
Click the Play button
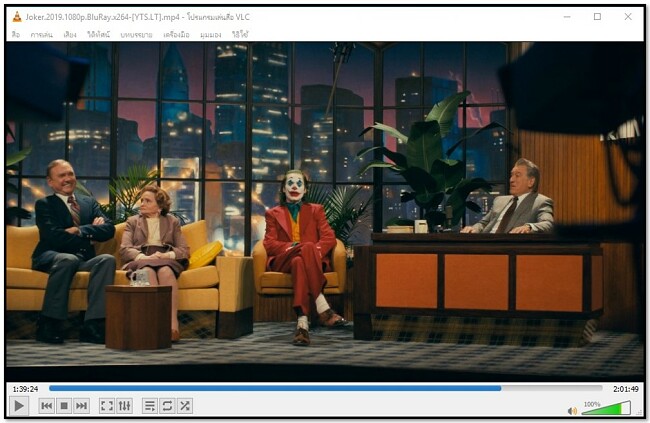pyautogui.click(x=19, y=406)
